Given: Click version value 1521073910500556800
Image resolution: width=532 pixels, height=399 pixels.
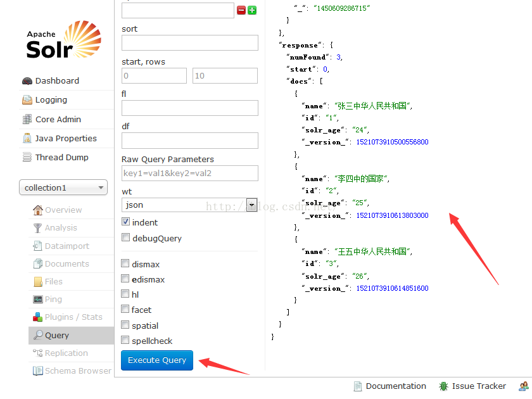Looking at the screenshot, I should point(392,142).
